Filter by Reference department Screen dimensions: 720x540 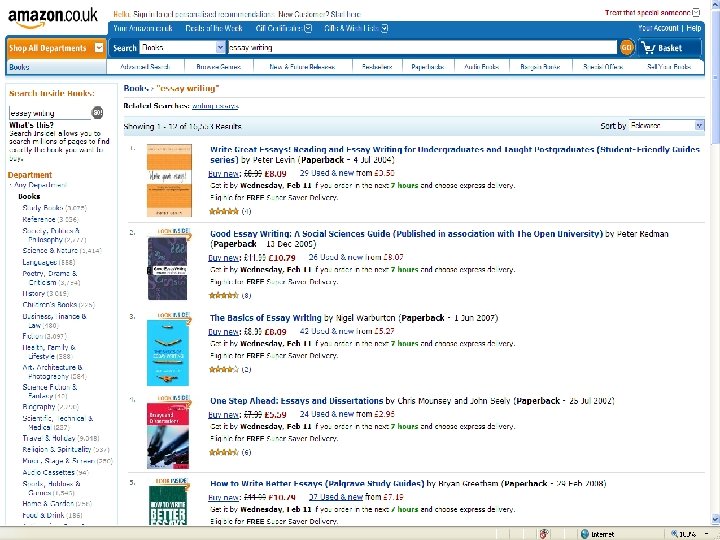click(39, 219)
